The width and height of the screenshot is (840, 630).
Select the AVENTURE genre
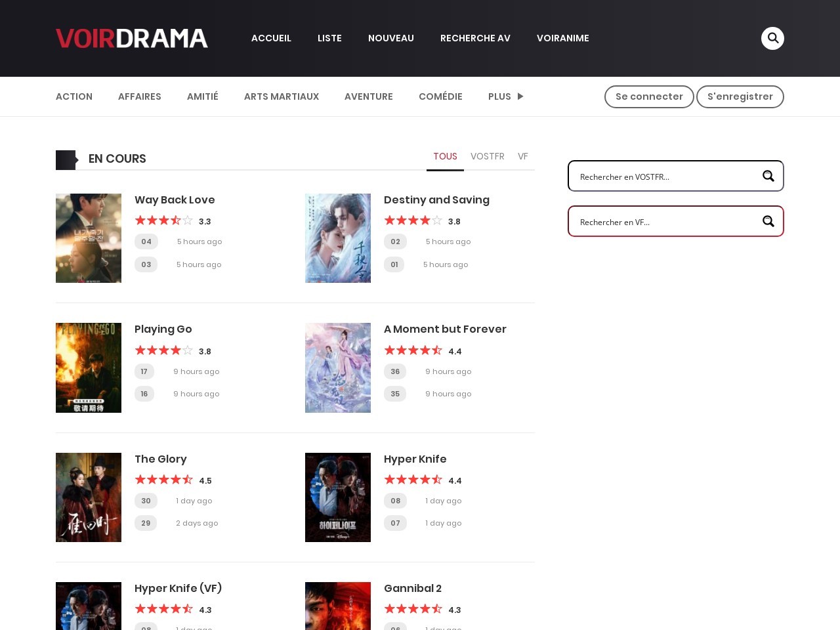click(369, 96)
